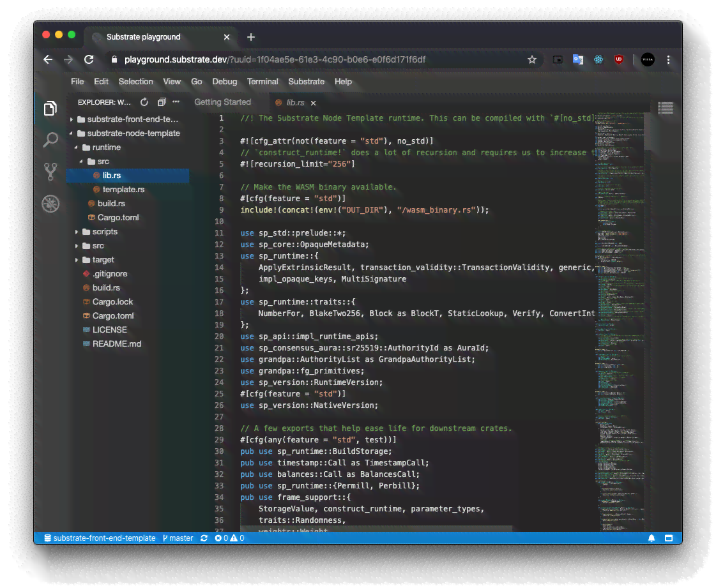Image resolution: width=716 pixels, height=588 pixels.
Task: Open Chrome's three-dot menu
Action: pyautogui.click(x=669, y=60)
